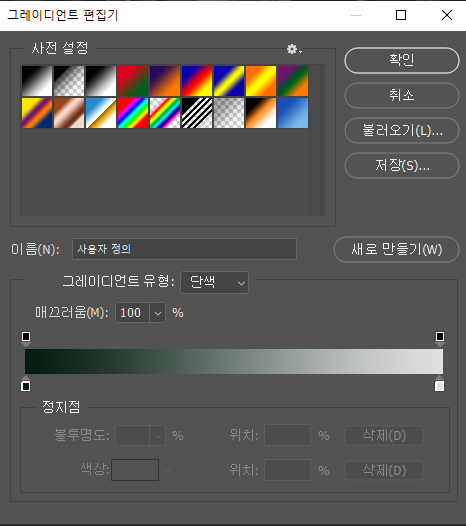Select the red to green gradient preset
Screen dimensions: 466x526
pos(133,81)
